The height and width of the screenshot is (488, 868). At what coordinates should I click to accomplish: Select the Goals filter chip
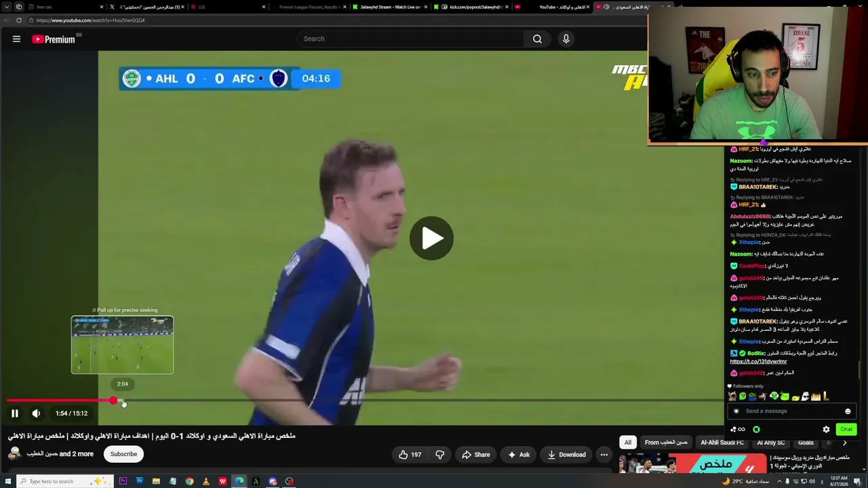click(x=806, y=443)
